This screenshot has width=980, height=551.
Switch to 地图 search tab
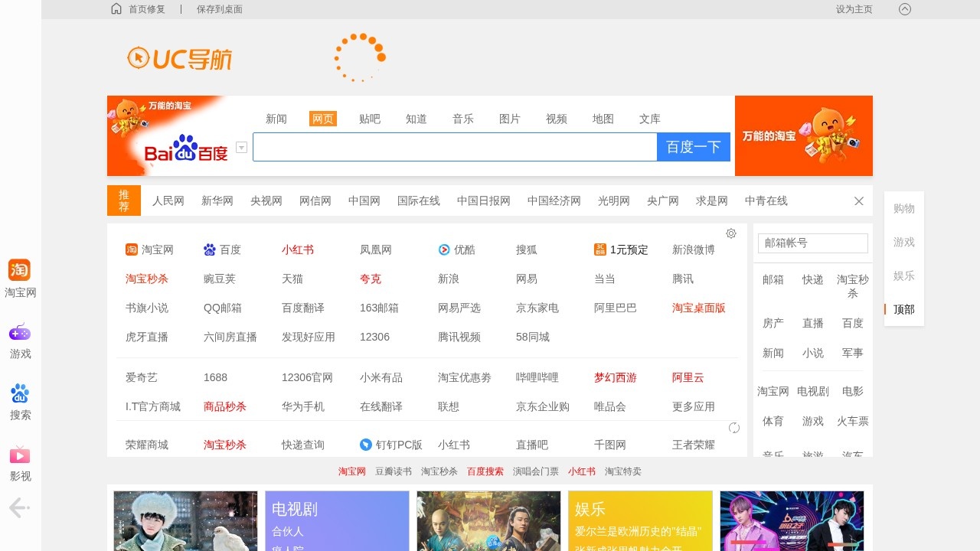tap(603, 119)
